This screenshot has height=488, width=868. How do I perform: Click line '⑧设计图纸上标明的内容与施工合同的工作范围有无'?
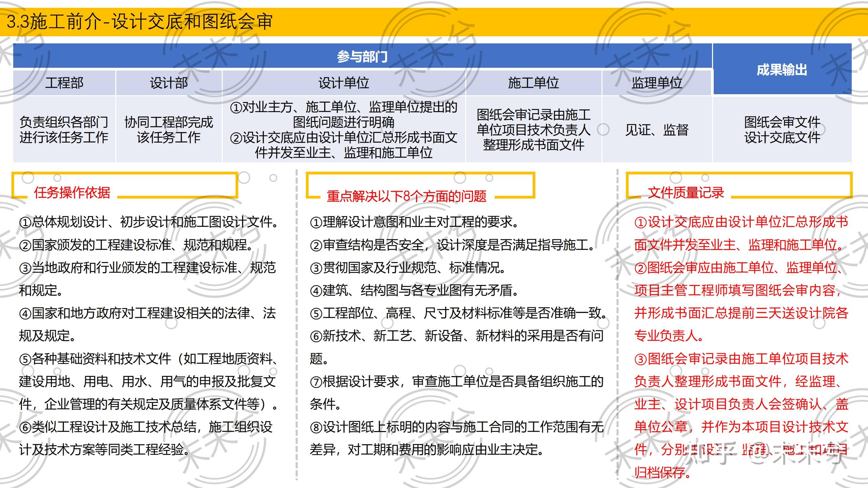pos(457,427)
